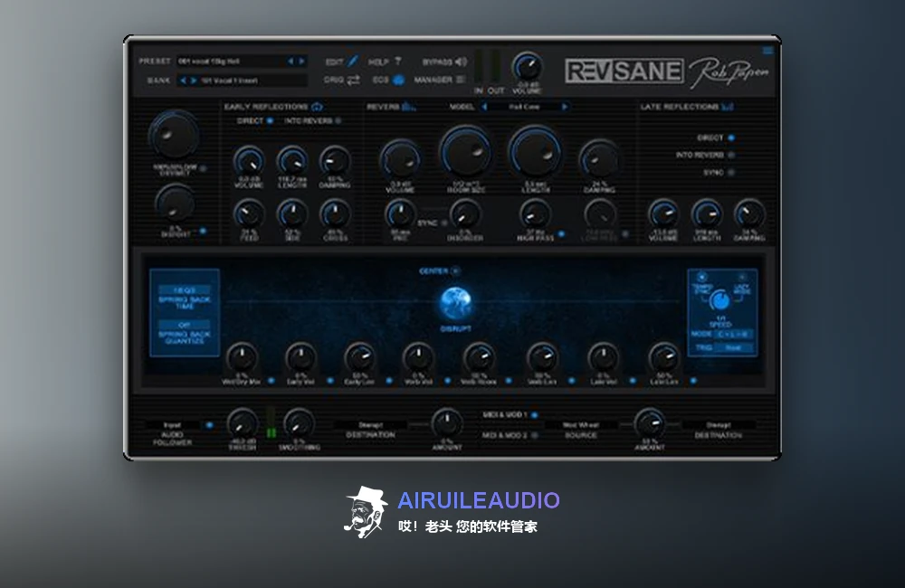Image resolution: width=905 pixels, height=588 pixels.
Task: Toggle the High Pass filter LED
Action: coord(561,234)
